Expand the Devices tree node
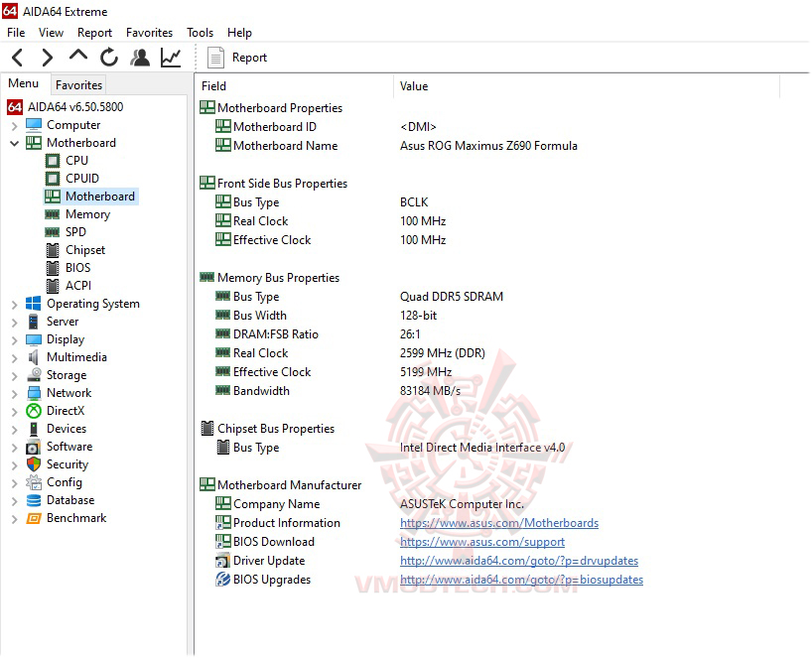The width and height of the screenshot is (812, 658). tap(15, 429)
